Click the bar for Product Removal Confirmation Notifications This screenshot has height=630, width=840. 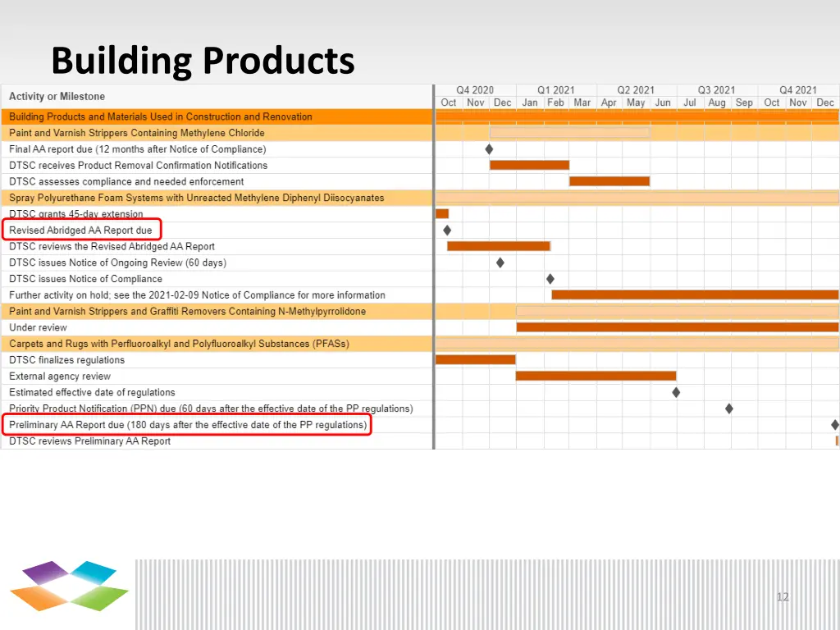point(529,165)
